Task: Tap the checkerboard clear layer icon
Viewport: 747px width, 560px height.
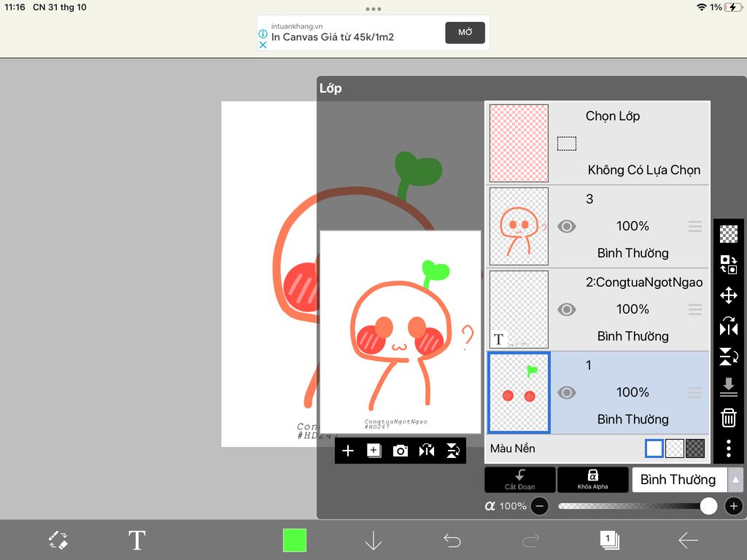Action: [729, 234]
